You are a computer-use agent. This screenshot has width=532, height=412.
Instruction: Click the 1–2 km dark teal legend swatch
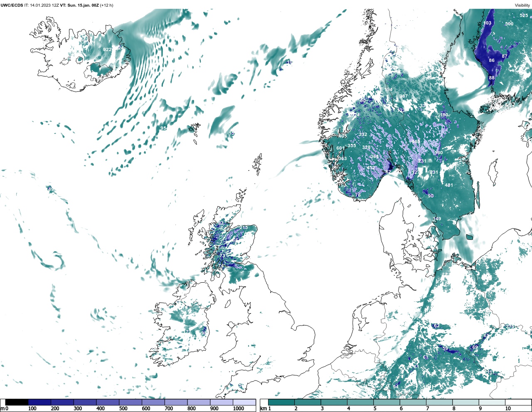coord(281,402)
